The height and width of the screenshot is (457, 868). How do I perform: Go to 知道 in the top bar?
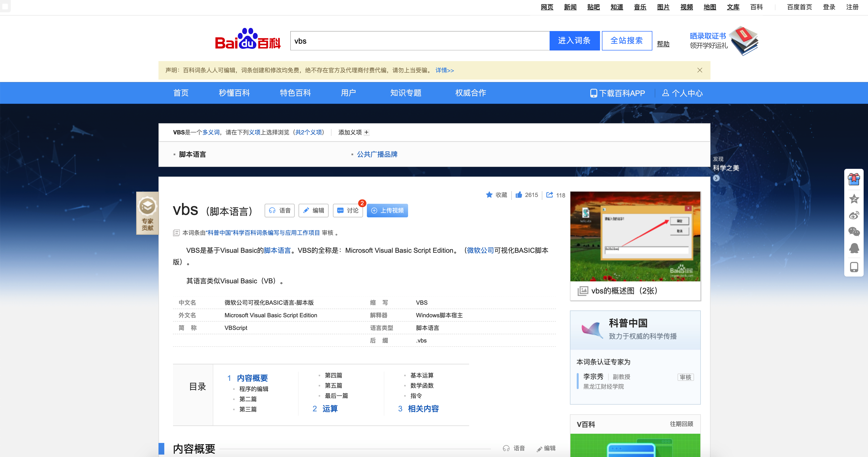[617, 7]
